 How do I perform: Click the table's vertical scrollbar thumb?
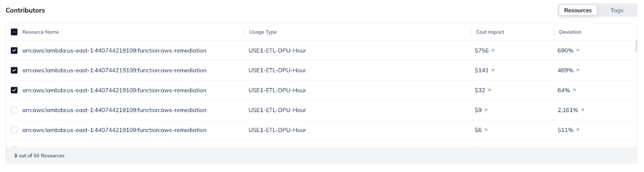(x=636, y=46)
